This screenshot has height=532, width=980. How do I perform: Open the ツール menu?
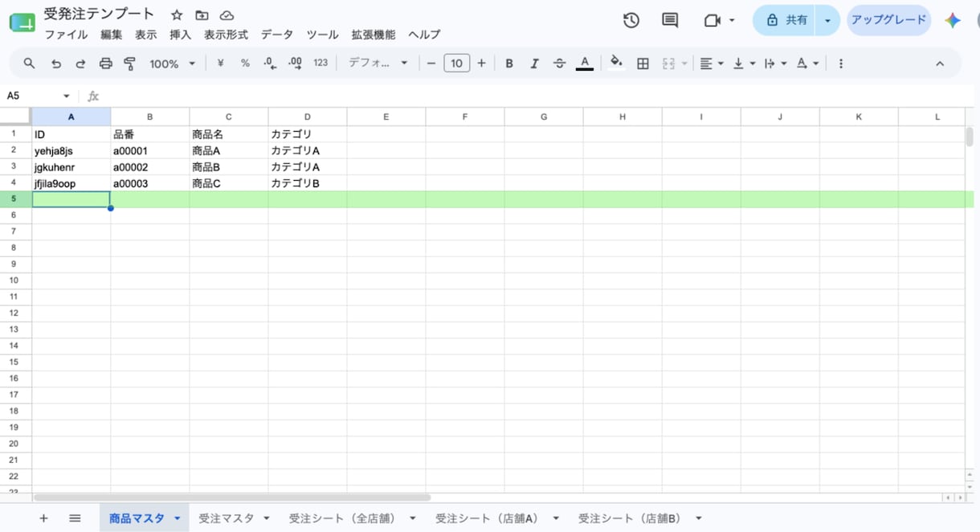pyautogui.click(x=322, y=35)
